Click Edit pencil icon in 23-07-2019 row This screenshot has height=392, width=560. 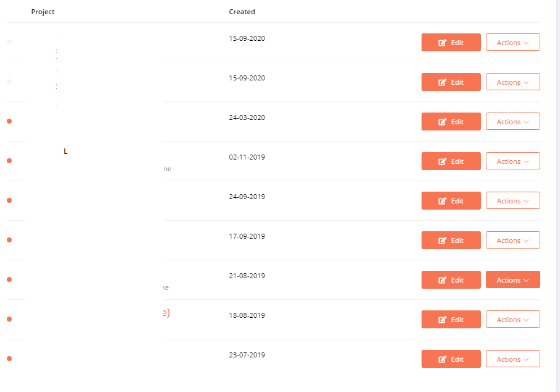point(442,359)
